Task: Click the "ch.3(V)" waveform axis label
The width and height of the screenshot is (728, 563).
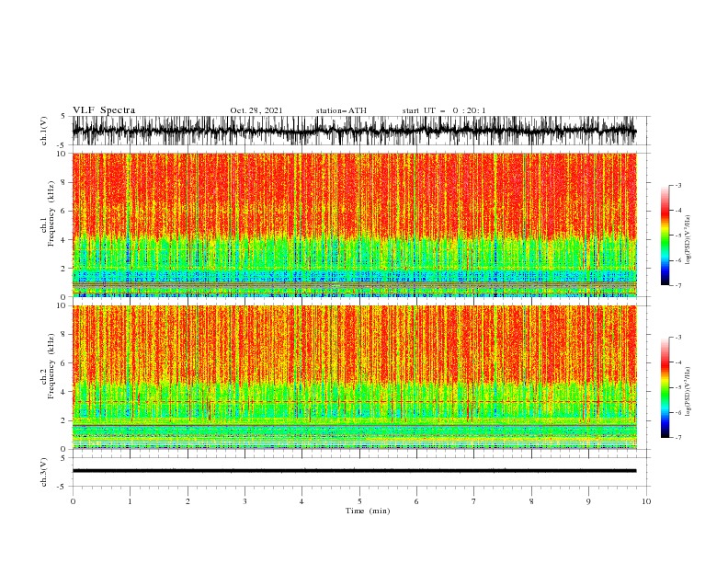Action: coord(44,472)
